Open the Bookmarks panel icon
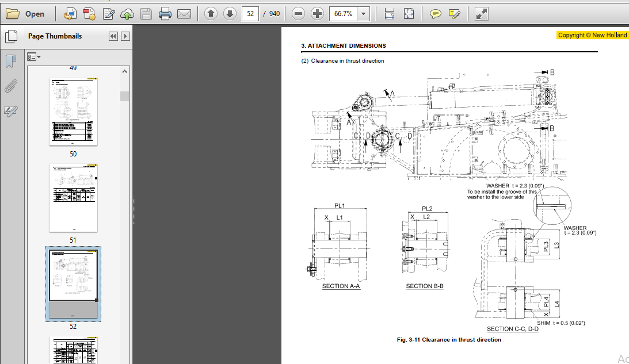This screenshot has height=364, width=629. pyautogui.click(x=11, y=62)
